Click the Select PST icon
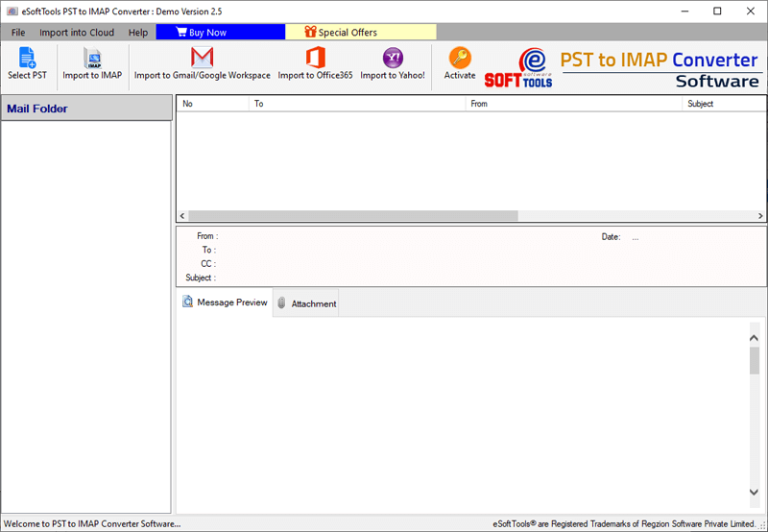 [27, 58]
